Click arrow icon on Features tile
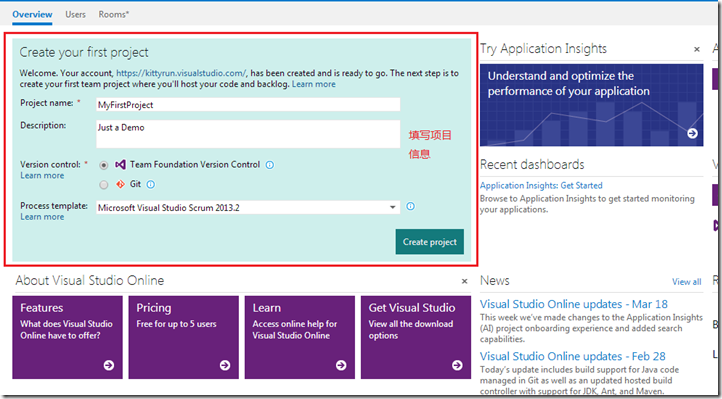This screenshot has height=399, width=722. tap(109, 365)
